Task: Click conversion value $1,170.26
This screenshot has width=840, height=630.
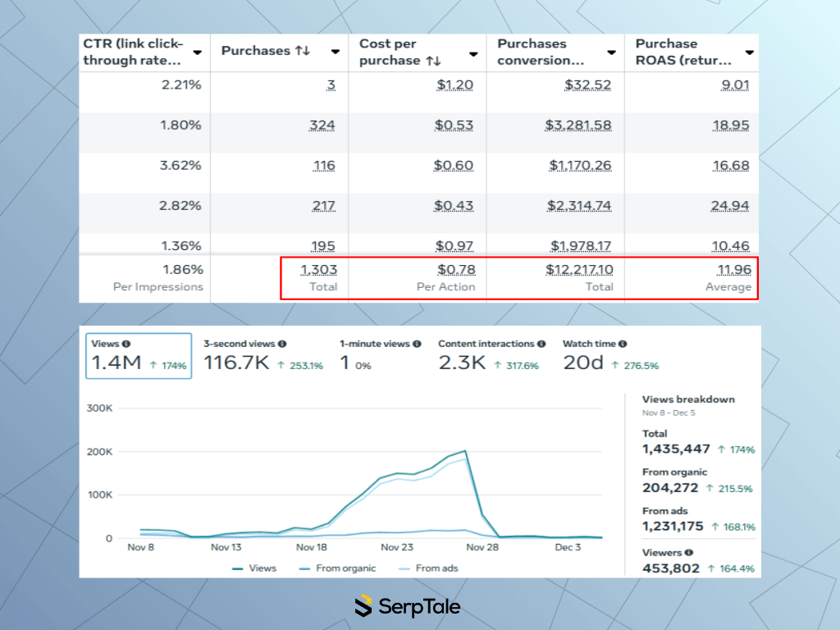Action: (580, 166)
